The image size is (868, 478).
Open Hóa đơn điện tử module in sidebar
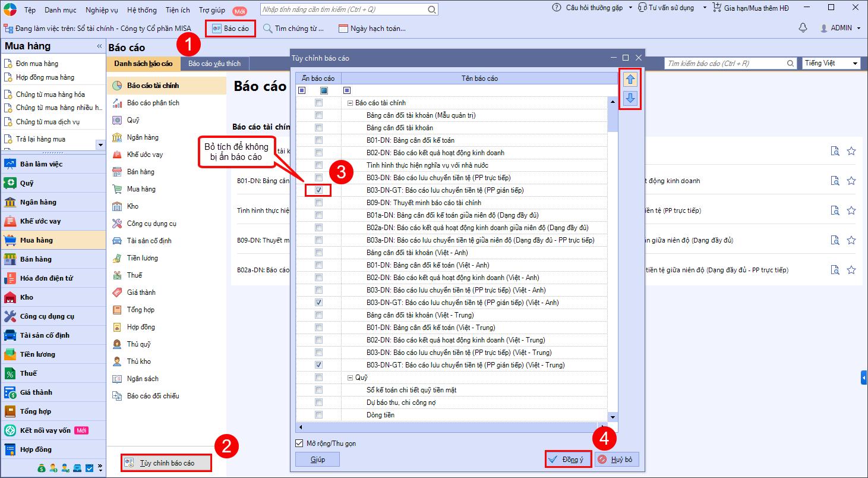point(46,278)
